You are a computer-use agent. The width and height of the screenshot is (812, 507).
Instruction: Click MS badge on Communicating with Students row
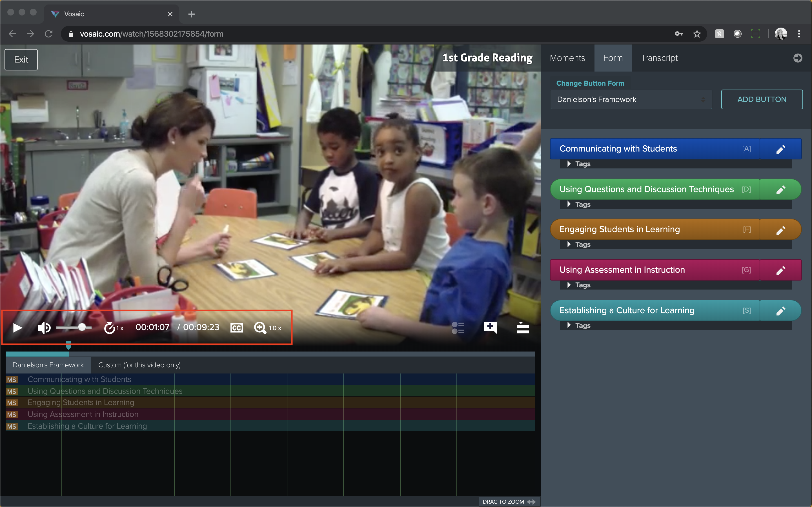[12, 380]
